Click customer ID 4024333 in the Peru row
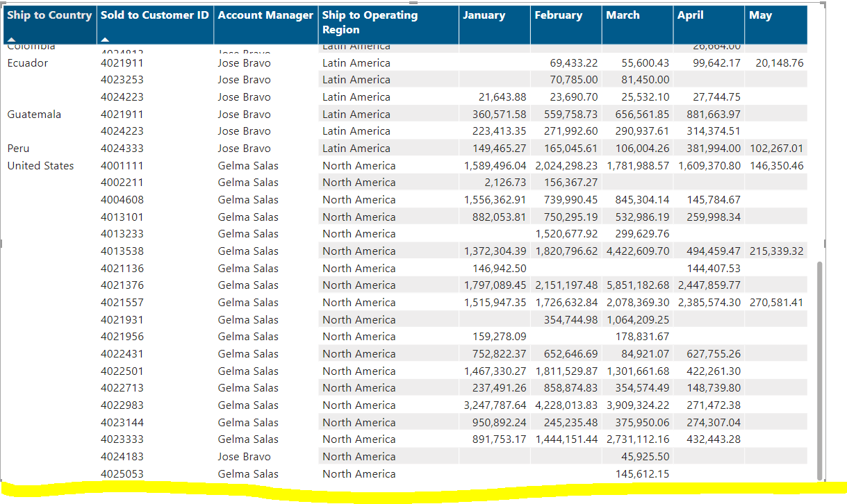The image size is (847, 504). click(122, 149)
